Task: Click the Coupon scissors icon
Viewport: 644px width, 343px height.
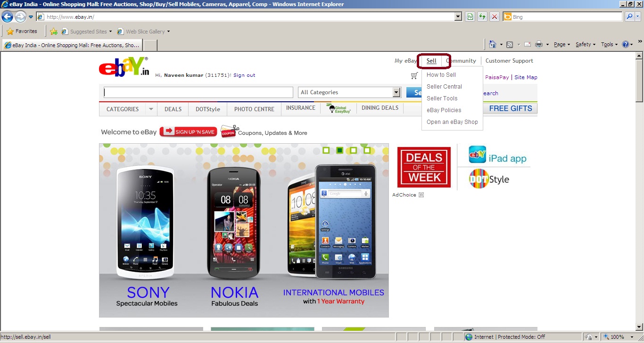Action: 230,131
